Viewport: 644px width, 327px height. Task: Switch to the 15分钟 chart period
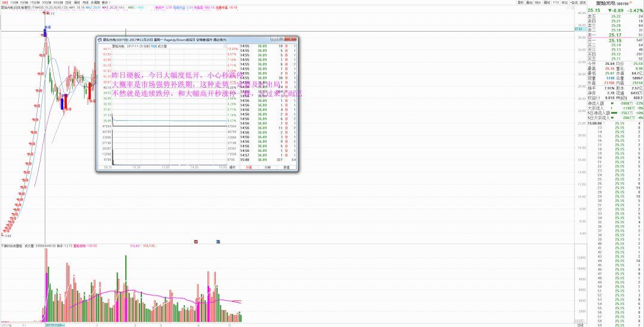[35, 2]
